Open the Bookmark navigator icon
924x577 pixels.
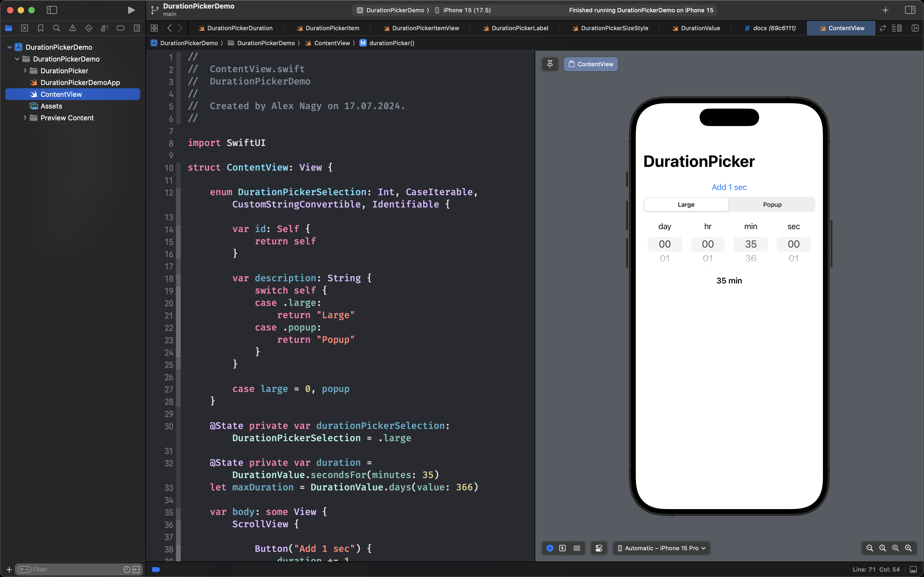pos(40,28)
